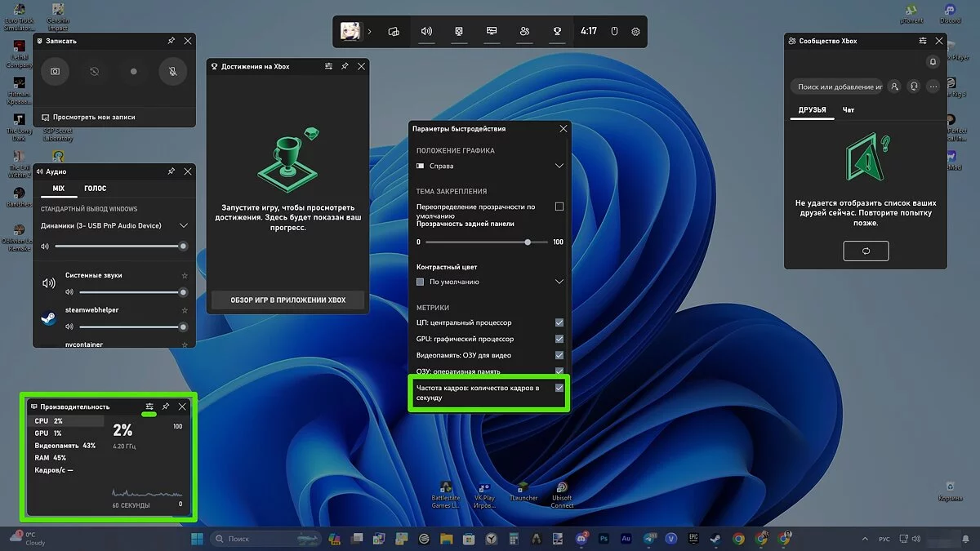Screen dimensions: 980x551
Task: Pin the Аудио widget
Action: (x=171, y=171)
